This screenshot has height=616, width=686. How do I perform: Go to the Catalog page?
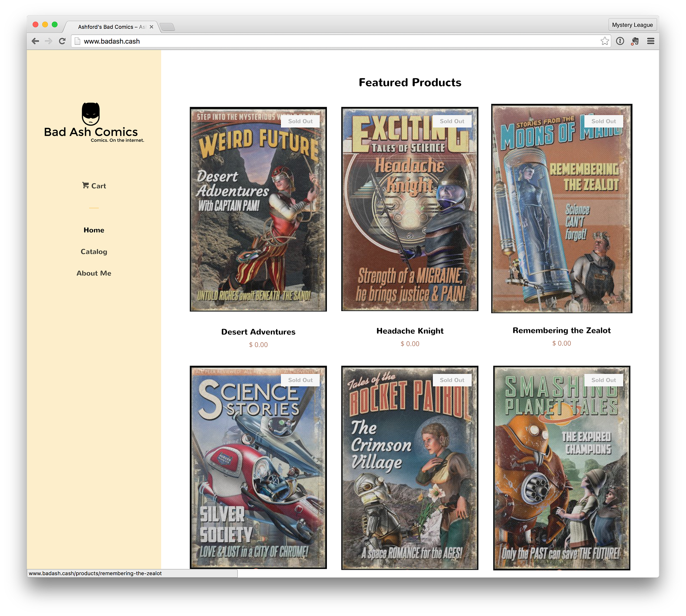(94, 252)
